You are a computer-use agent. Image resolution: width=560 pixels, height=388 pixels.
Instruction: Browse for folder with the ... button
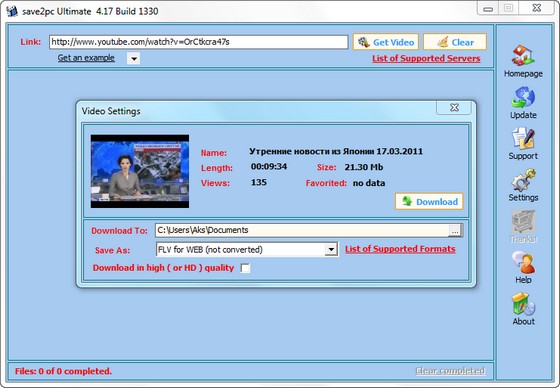point(455,230)
